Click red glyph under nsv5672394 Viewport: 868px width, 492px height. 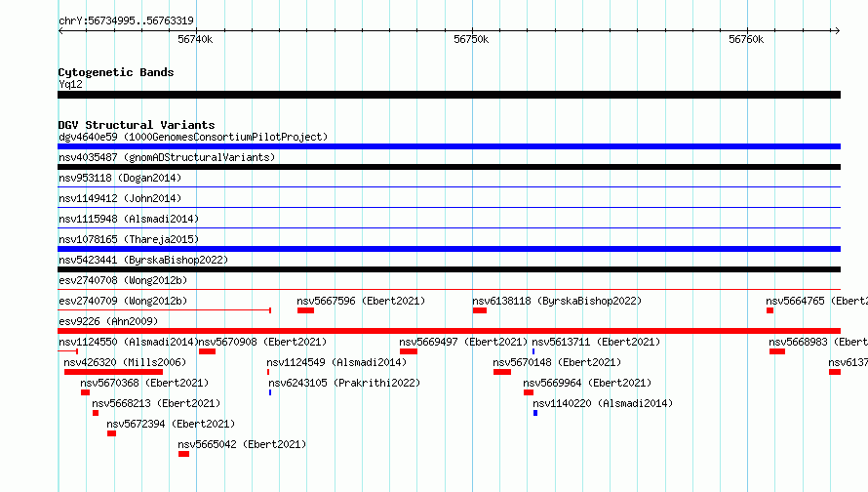[x=112, y=433]
